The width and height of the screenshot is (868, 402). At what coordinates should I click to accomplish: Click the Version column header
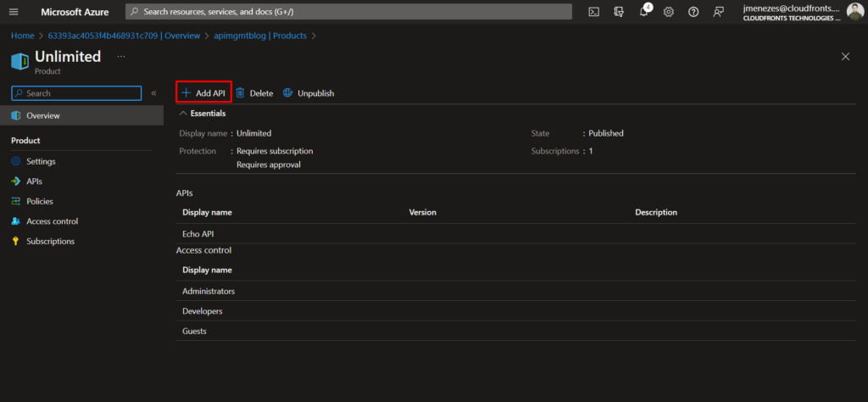(x=422, y=212)
